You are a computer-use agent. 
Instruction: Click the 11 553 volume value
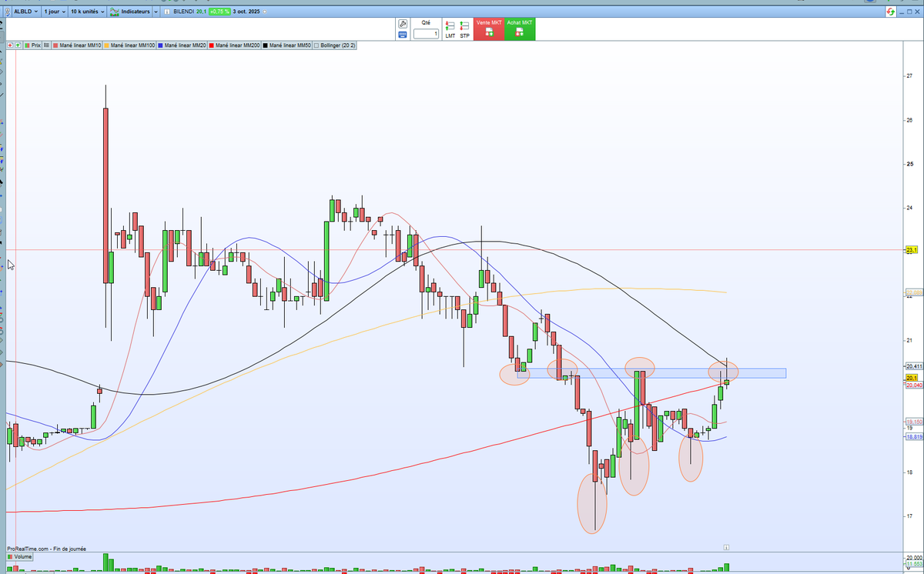pyautogui.click(x=913, y=564)
